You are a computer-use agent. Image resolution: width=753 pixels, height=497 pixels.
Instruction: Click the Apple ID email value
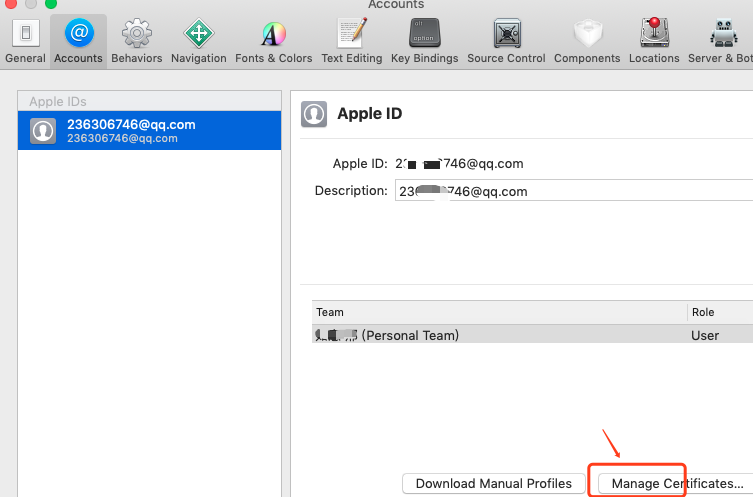pos(459,164)
